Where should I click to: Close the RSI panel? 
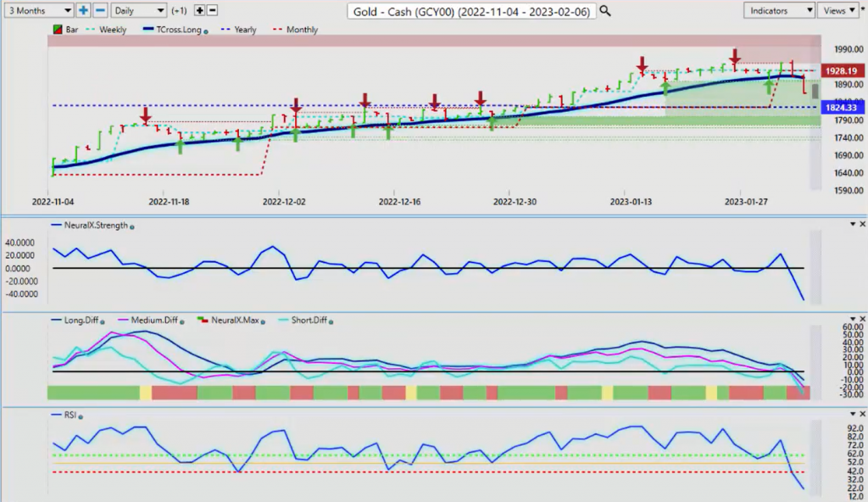pos(862,414)
